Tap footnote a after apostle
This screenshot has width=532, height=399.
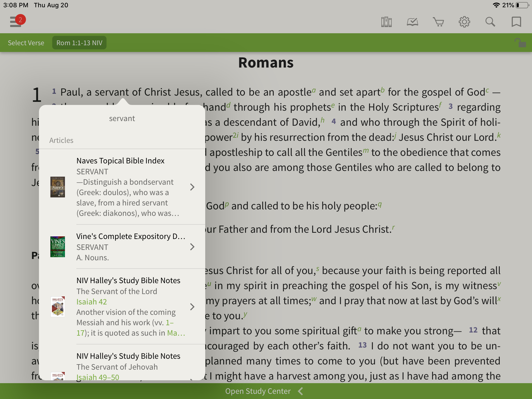pos(314,90)
